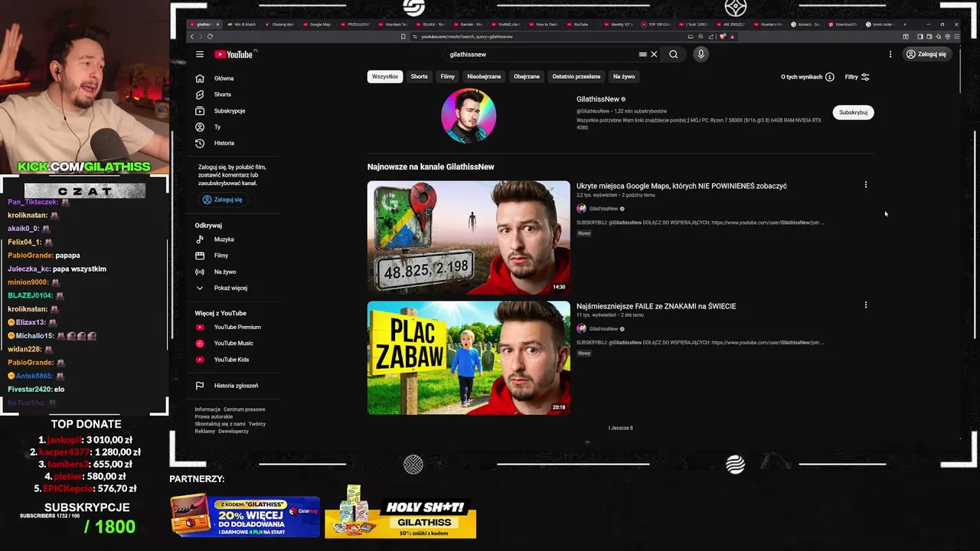Click browser back arrow
Viewport: 980px width, 551px height.
pos(192,37)
